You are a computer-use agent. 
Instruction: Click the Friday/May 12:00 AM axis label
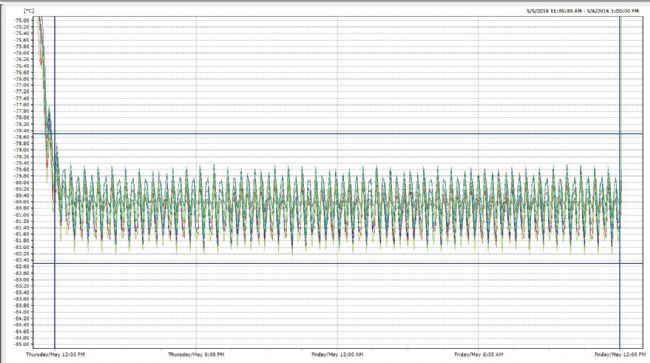tap(337, 355)
